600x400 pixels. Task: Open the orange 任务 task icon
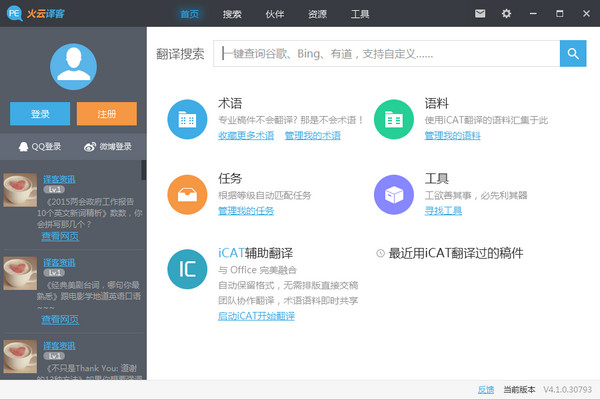point(187,194)
